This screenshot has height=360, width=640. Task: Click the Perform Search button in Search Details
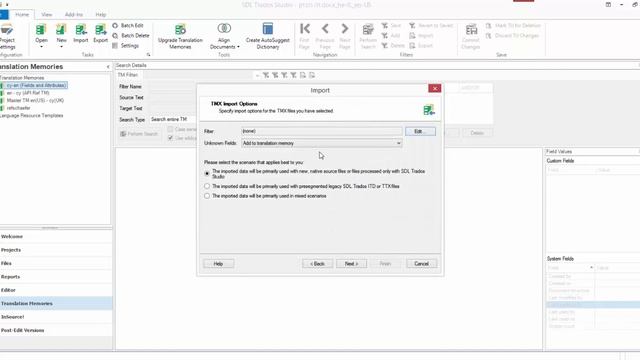tap(139, 134)
